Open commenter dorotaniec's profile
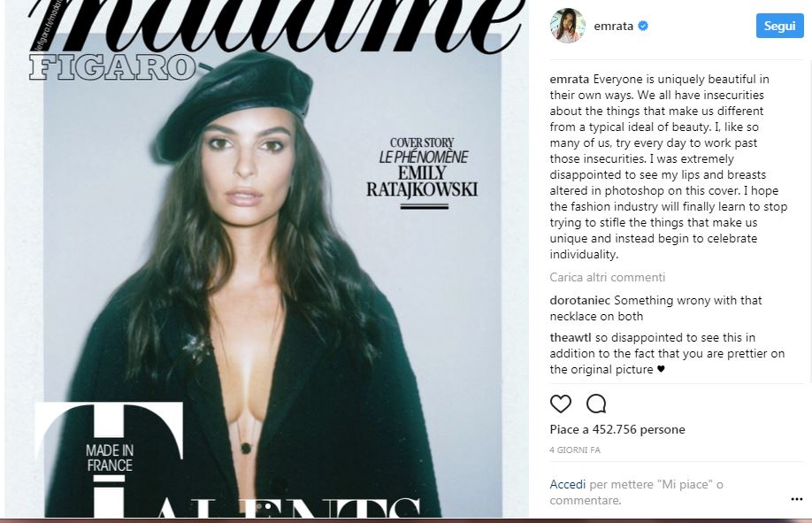This screenshot has width=812, height=523. [579, 300]
